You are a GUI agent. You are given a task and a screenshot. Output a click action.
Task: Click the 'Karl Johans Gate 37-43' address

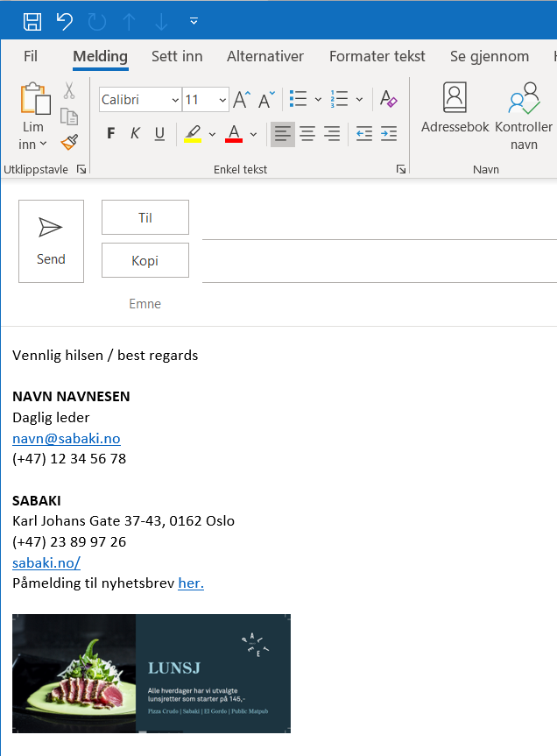[88, 521]
